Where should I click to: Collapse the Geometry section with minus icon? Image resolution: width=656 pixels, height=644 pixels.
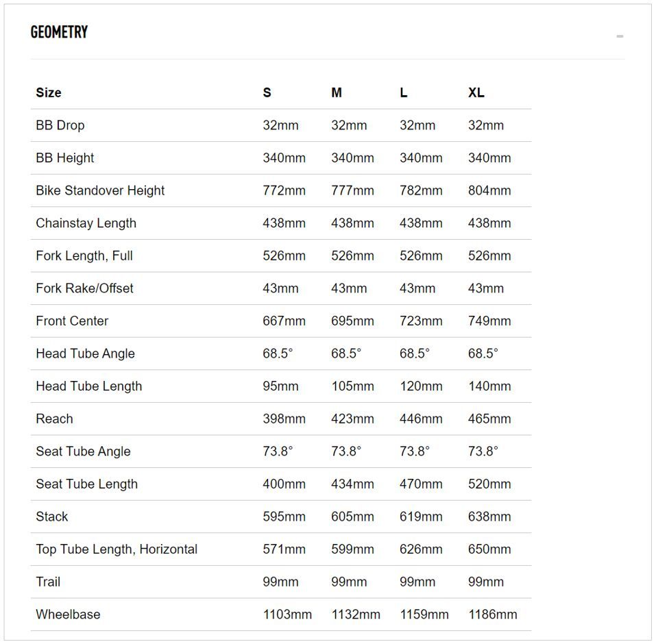[x=620, y=36]
